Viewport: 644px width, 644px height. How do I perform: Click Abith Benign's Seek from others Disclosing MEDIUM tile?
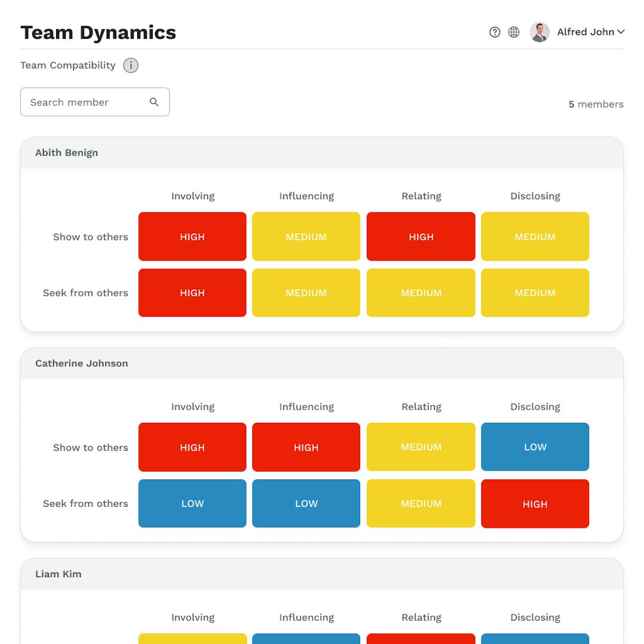tap(535, 293)
